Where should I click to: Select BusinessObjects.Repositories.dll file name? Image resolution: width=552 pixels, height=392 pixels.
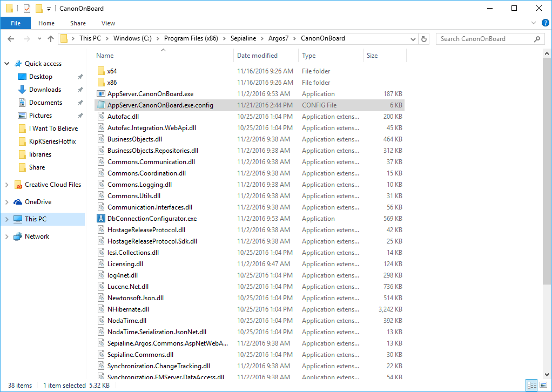(x=153, y=151)
